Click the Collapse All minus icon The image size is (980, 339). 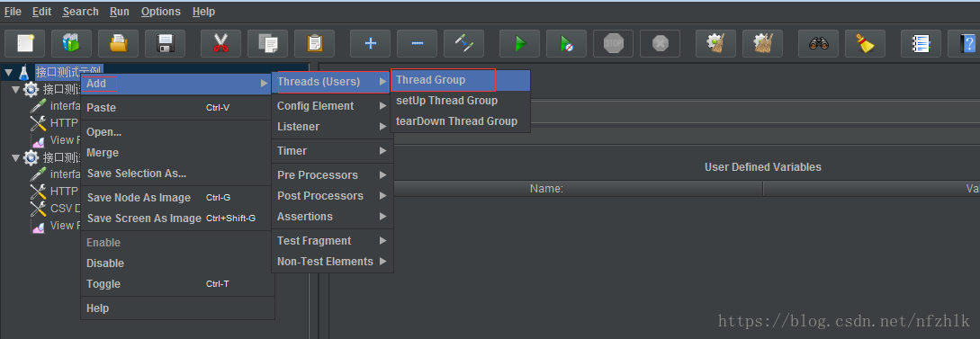(x=417, y=44)
